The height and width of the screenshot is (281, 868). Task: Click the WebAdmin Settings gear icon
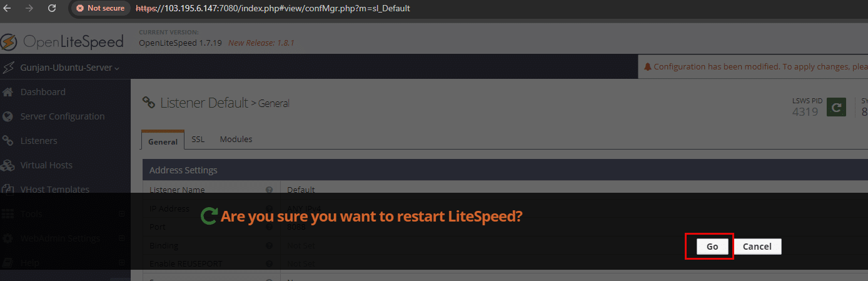point(8,238)
